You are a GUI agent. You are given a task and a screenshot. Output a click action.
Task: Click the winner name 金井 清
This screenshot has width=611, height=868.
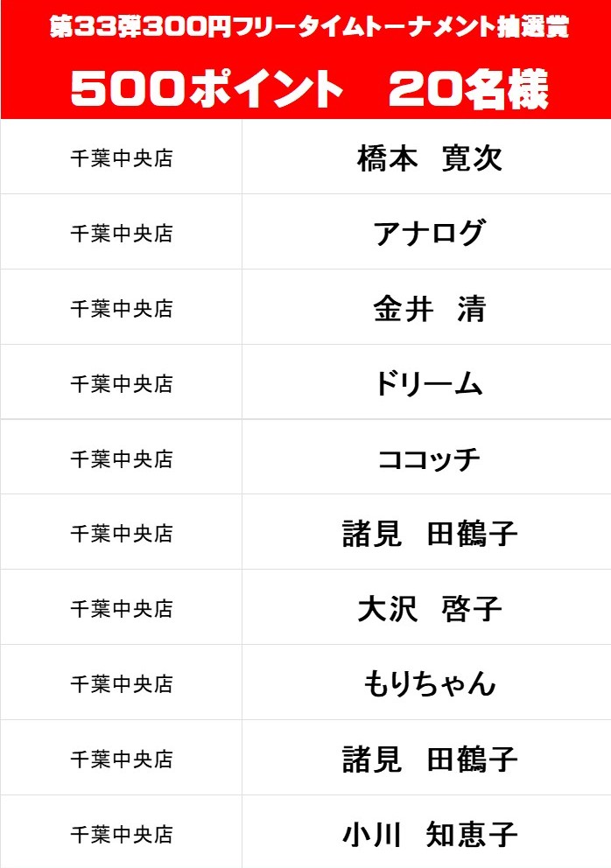point(429,309)
